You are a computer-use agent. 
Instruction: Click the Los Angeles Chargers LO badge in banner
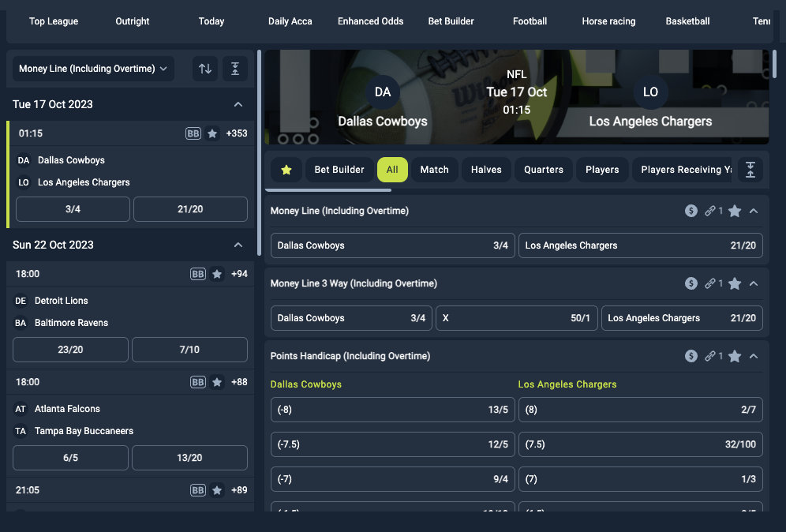650,92
